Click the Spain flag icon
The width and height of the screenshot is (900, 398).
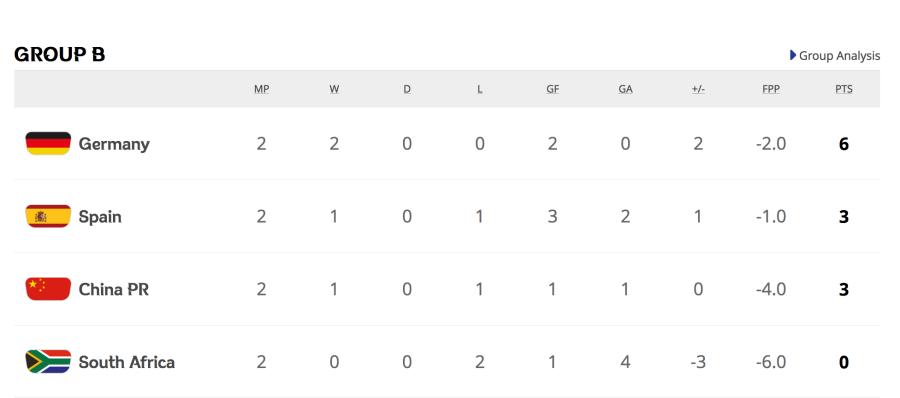[48, 216]
